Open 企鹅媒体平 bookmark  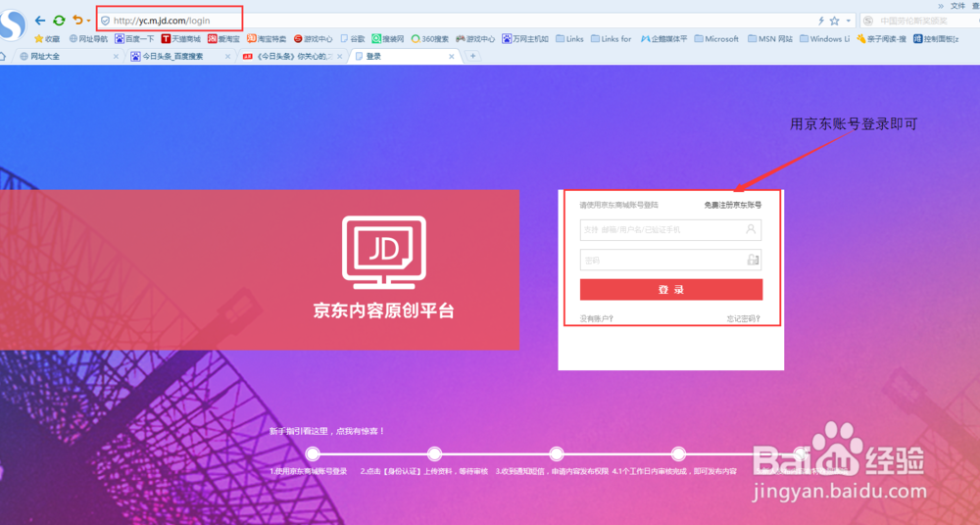(x=663, y=39)
